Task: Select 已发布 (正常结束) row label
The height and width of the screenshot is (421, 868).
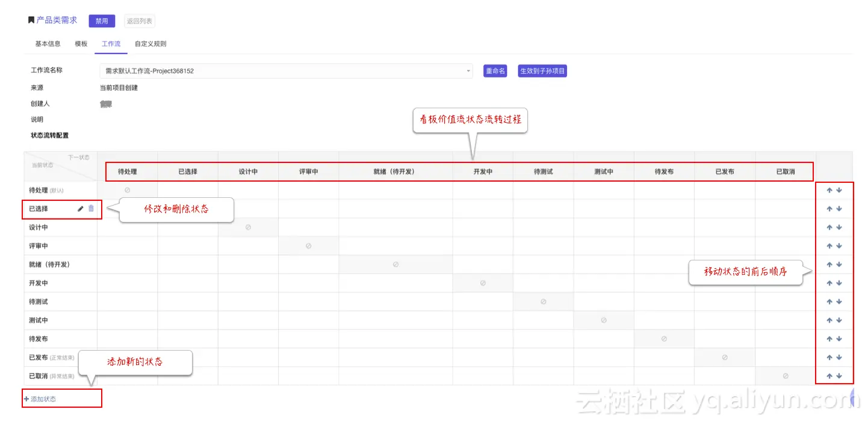Action: 52,358
